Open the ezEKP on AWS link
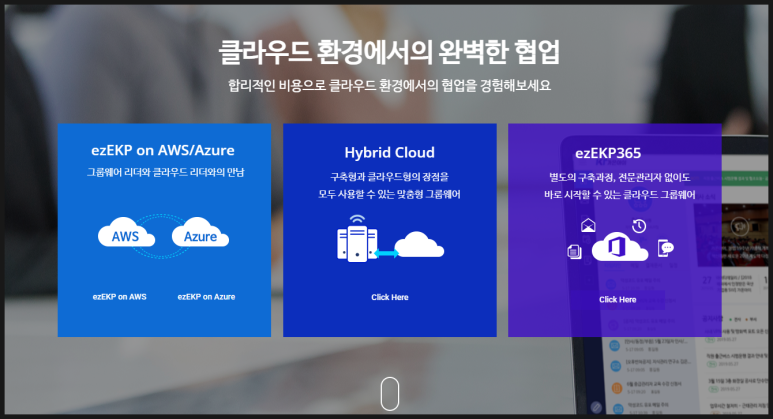This screenshot has height=419, width=773. point(120,297)
